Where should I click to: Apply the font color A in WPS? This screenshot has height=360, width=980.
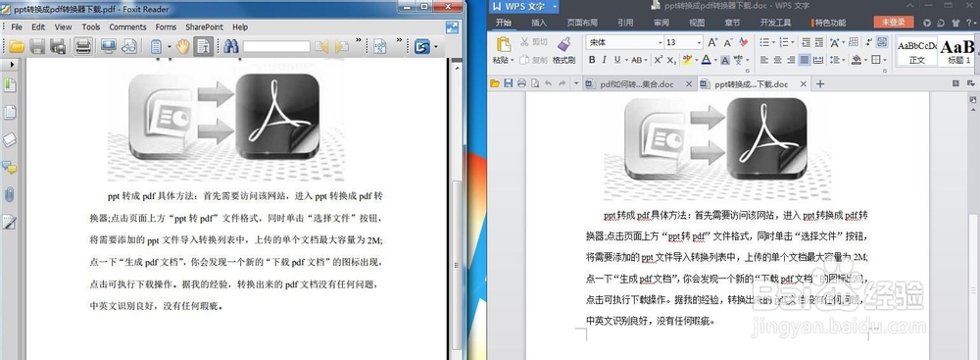pyautogui.click(x=706, y=60)
